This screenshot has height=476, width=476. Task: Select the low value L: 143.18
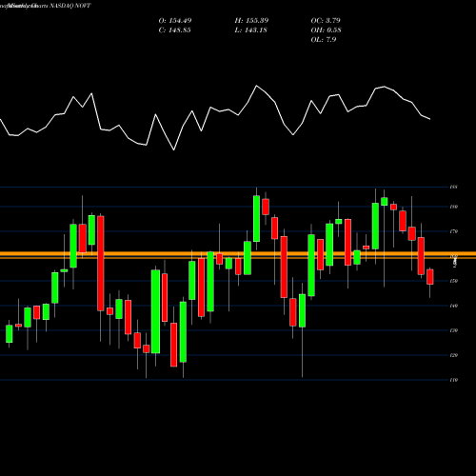[x=250, y=30]
